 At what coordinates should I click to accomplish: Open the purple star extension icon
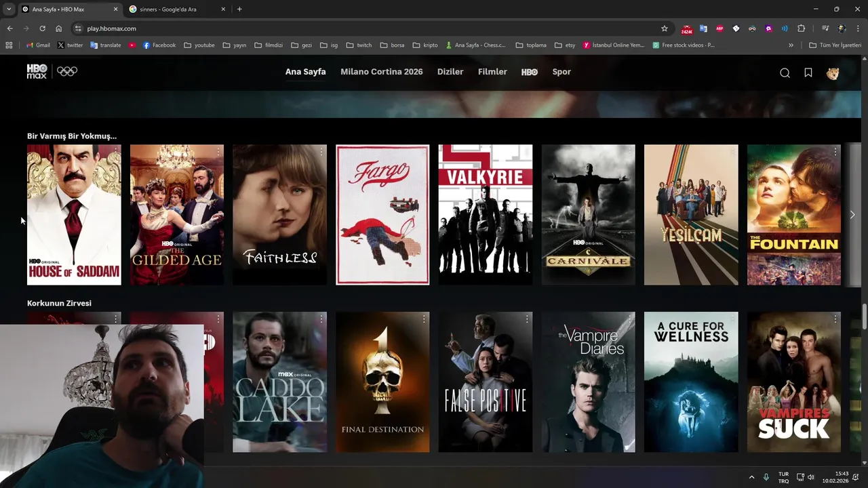768,28
